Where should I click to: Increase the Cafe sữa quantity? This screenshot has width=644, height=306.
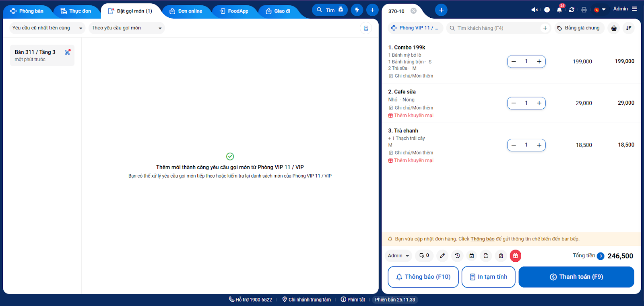click(x=539, y=103)
